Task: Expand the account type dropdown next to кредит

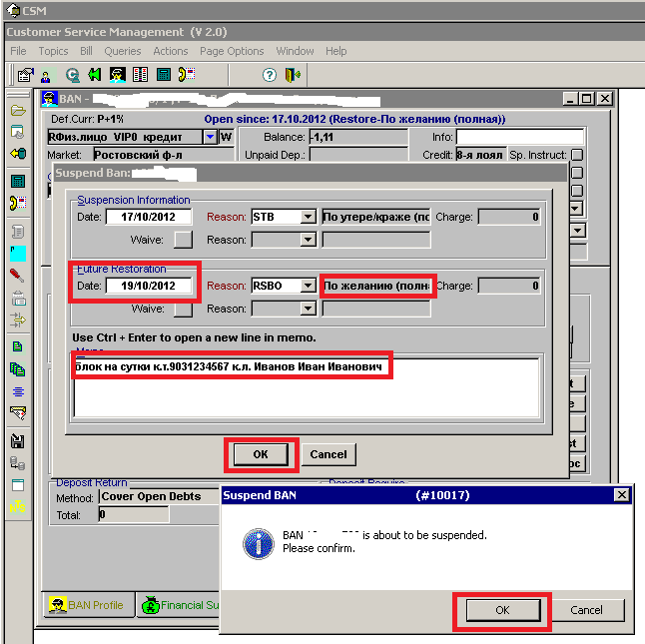Action: click(x=210, y=137)
